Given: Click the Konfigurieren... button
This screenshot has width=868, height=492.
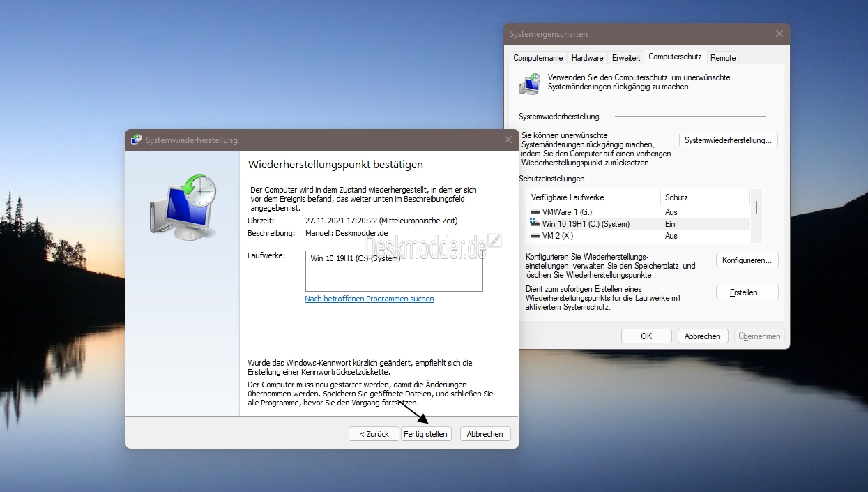Looking at the screenshot, I should (747, 260).
